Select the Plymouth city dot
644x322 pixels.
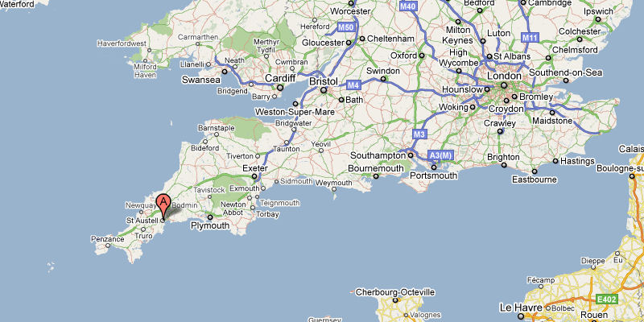pyautogui.click(x=210, y=217)
